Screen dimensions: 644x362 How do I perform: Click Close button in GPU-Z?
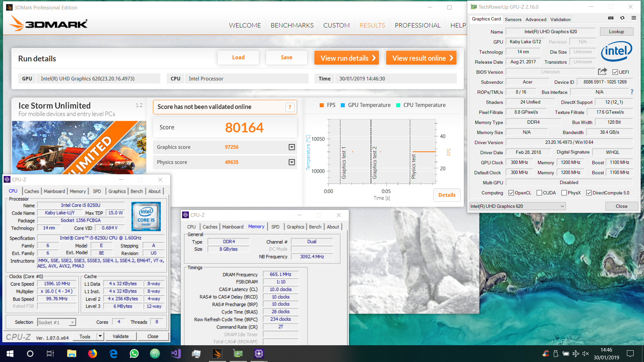pos(621,206)
